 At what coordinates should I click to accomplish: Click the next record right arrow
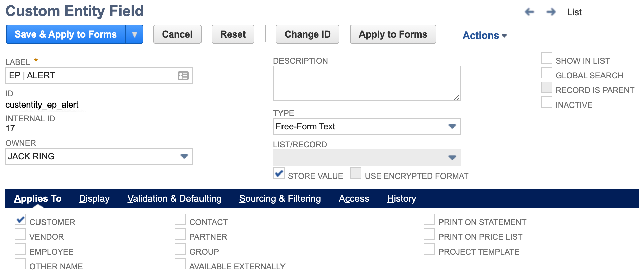(x=551, y=12)
